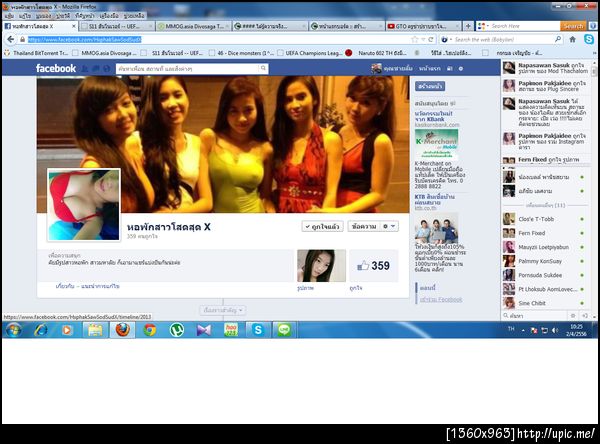Open the Photos thumbnail on the page
Image resolution: width=600 pixels, height=444 pixels.
coord(321,266)
